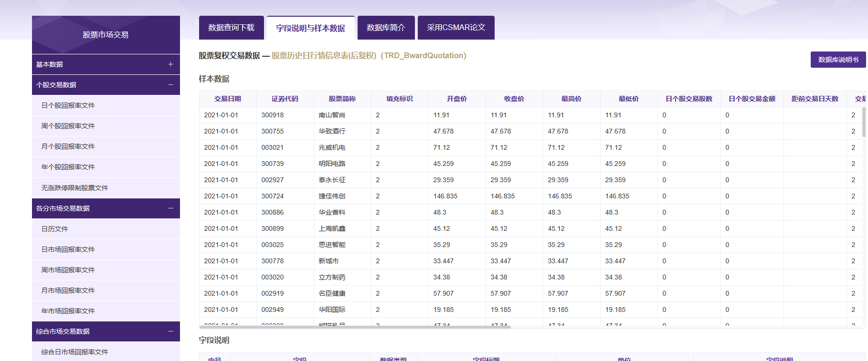Select the 各分市场交易数据 menu header
Screen dimensions: 868x361
point(106,208)
